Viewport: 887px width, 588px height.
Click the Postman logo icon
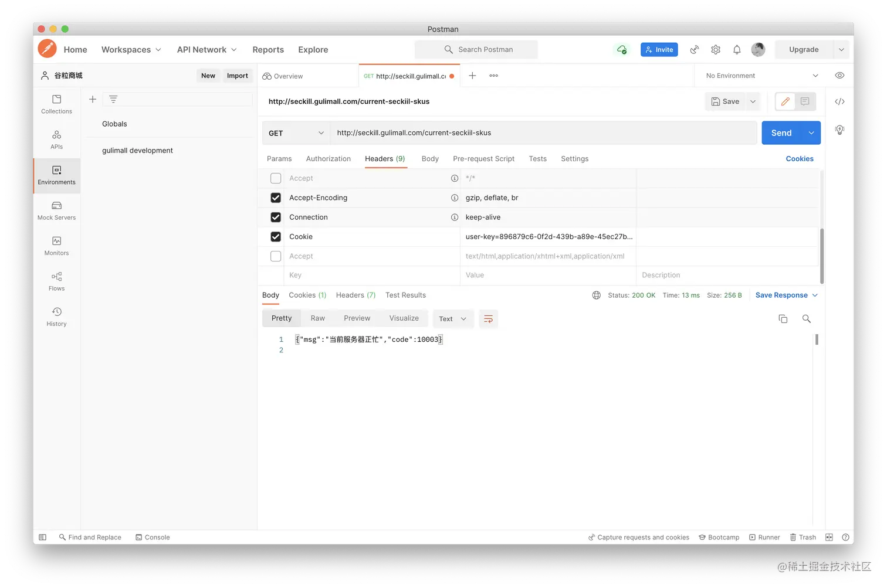(x=47, y=49)
